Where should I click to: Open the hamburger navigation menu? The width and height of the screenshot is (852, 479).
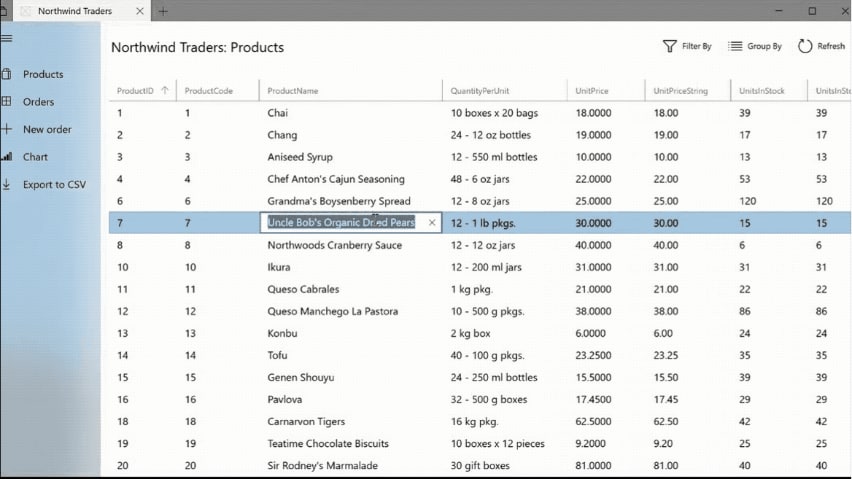pyautogui.click(x=6, y=38)
